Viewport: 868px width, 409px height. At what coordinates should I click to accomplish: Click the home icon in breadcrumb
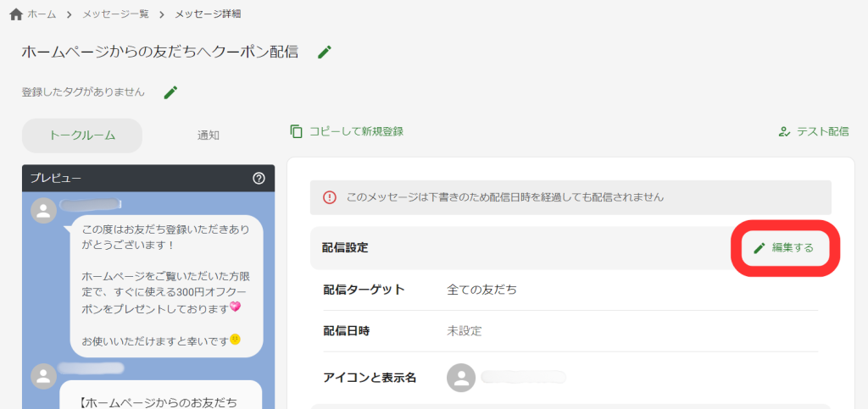pyautogui.click(x=16, y=14)
